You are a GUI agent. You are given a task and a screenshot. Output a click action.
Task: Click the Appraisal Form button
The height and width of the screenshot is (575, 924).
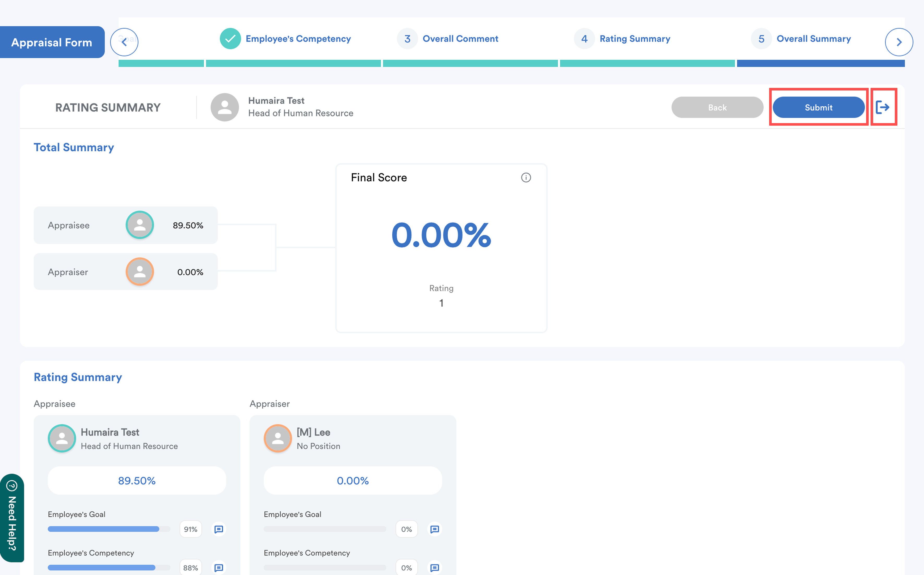pos(52,42)
